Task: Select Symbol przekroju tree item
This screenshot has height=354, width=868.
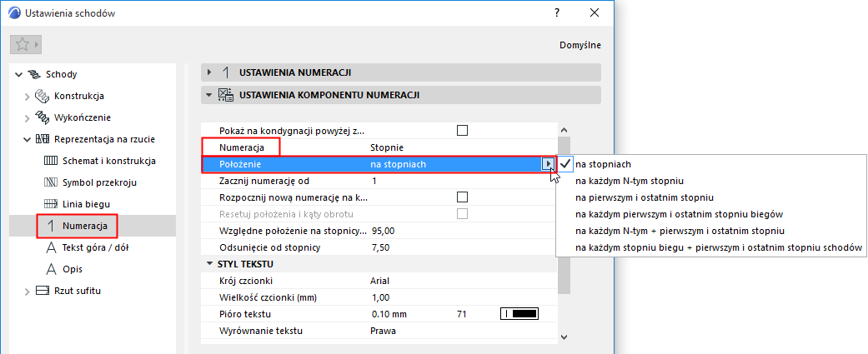Action: (100, 182)
